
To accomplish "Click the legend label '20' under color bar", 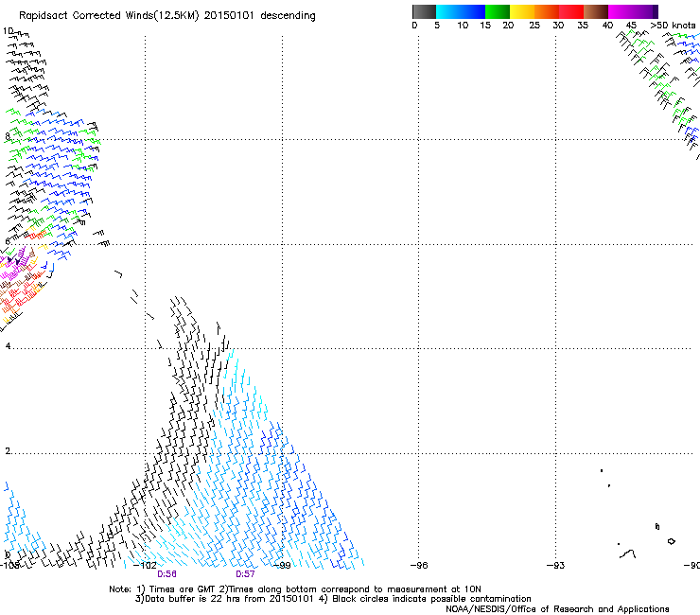I will (x=508, y=26).
